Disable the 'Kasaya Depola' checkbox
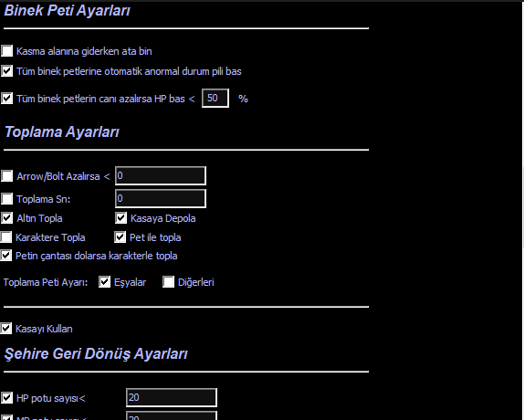The height and width of the screenshot is (420, 524). coord(121,218)
